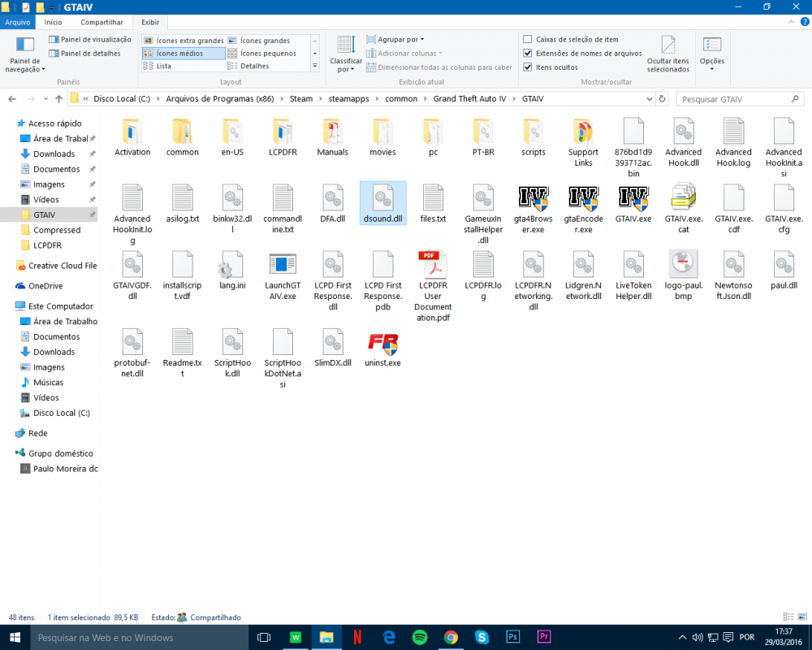Show hidden tray icons chevron
Image resolution: width=812 pixels, height=650 pixels.
coord(682,637)
